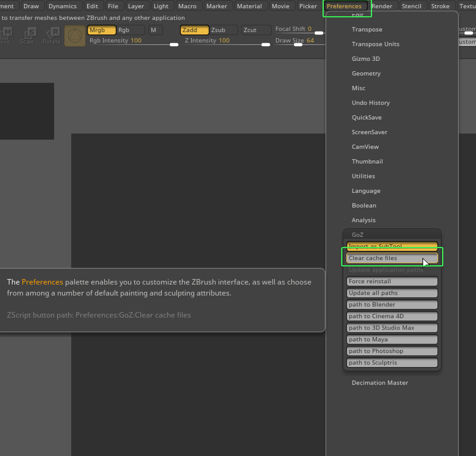Screen dimensions: 476x456
Task: Expand the Gizmo 3D preferences
Action: click(366, 59)
